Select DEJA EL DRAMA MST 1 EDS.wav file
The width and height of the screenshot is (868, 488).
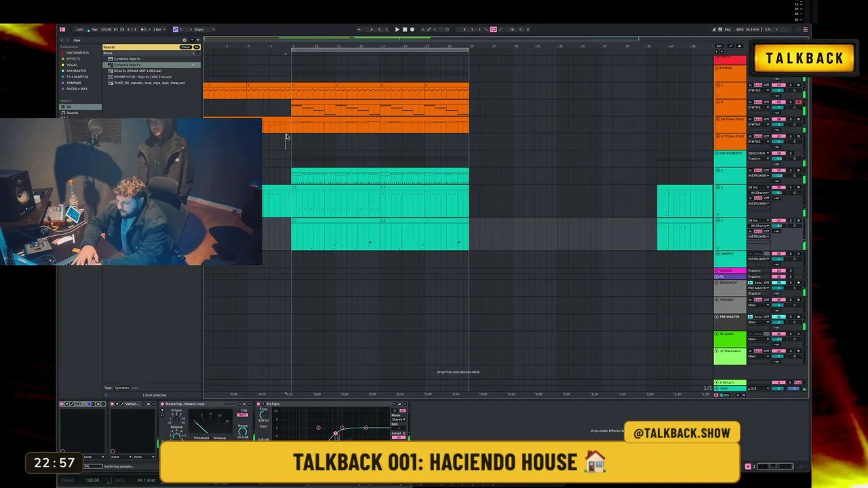[x=151, y=70]
